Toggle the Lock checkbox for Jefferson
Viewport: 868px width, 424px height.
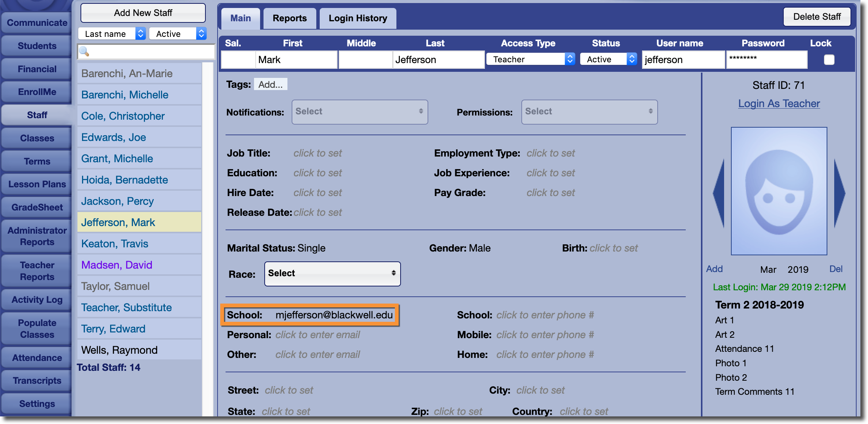pyautogui.click(x=829, y=60)
